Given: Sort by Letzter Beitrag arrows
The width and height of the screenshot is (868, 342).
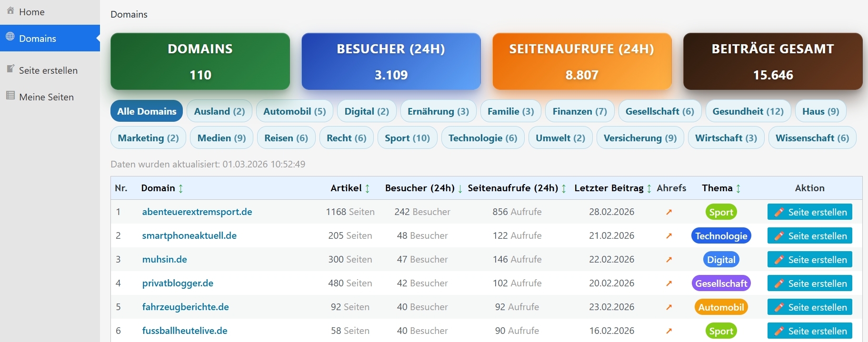Looking at the screenshot, I should point(649,188).
